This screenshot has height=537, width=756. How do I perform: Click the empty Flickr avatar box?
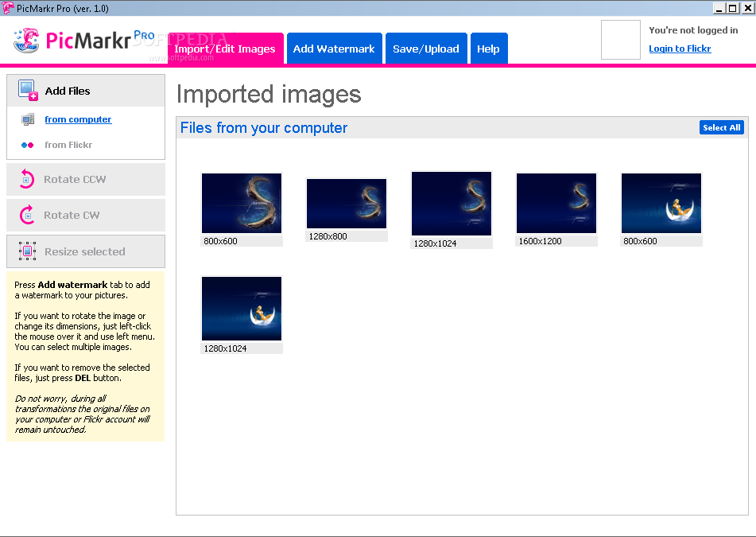coord(621,40)
